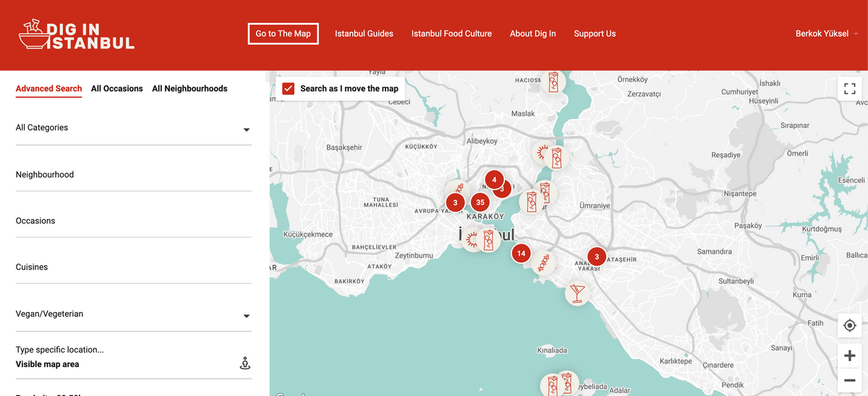This screenshot has height=396, width=868.
Task: Use my location pin icon in sidebar
Action: pos(244,363)
